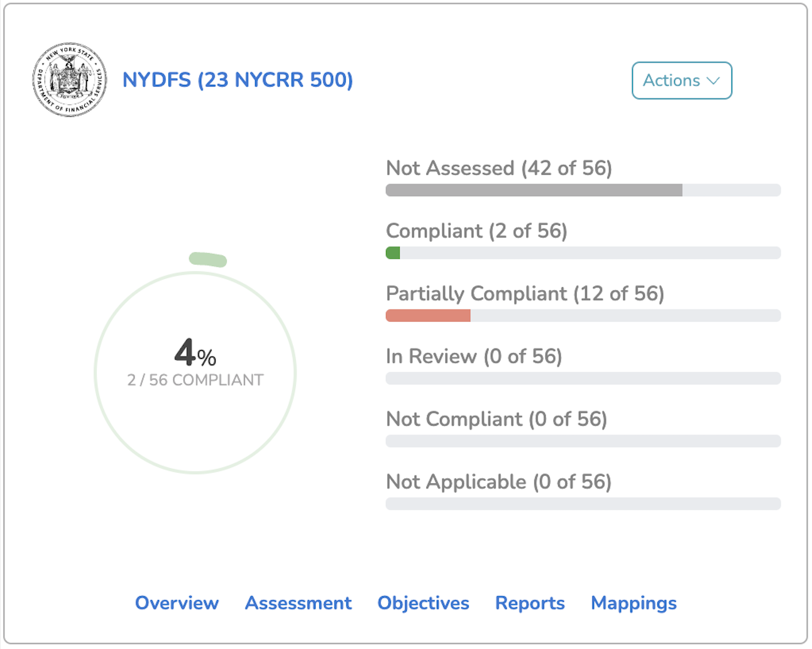Open the Reports tab
This screenshot has height=649, width=812.
coord(529,602)
